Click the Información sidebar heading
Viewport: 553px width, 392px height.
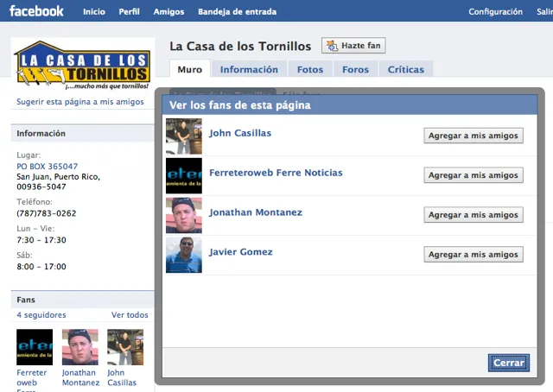41,133
